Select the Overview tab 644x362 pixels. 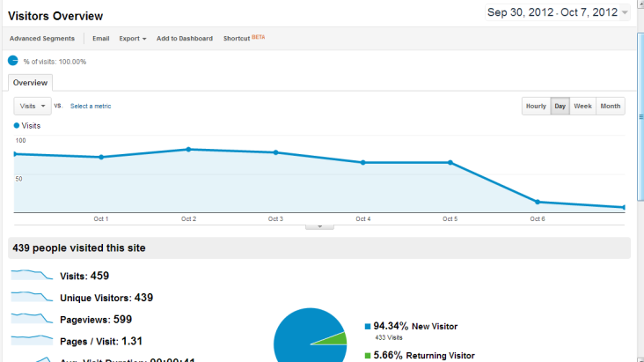(x=30, y=83)
